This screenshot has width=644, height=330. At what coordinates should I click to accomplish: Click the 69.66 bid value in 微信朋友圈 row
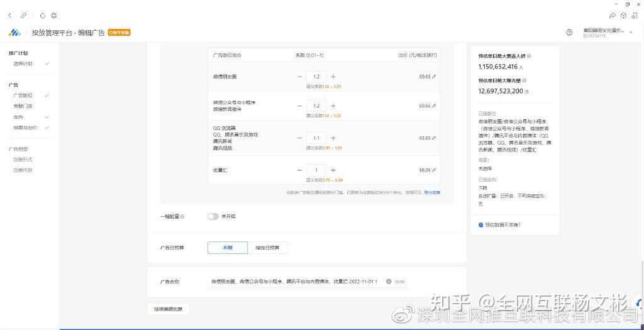click(425, 77)
